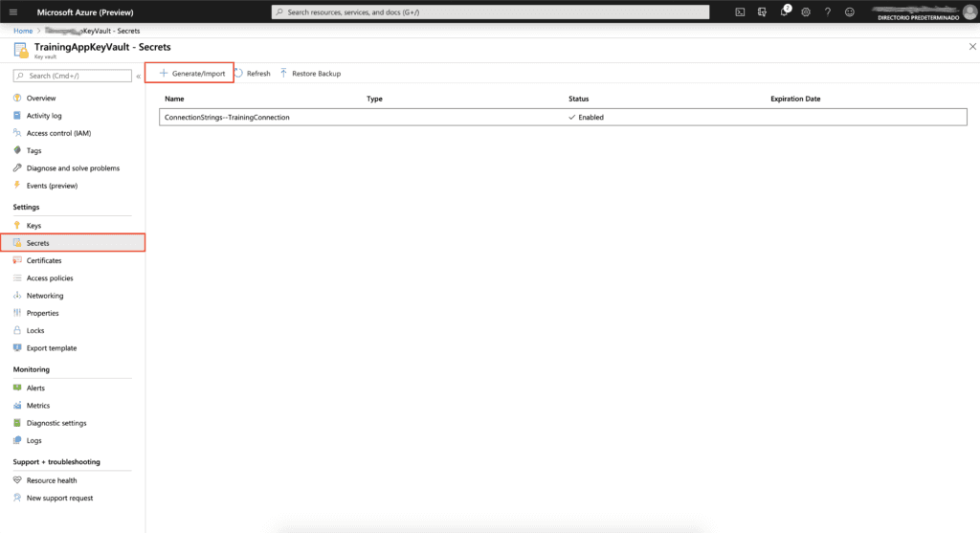Click the KeyVault - Secrets breadcrumb

tap(93, 31)
